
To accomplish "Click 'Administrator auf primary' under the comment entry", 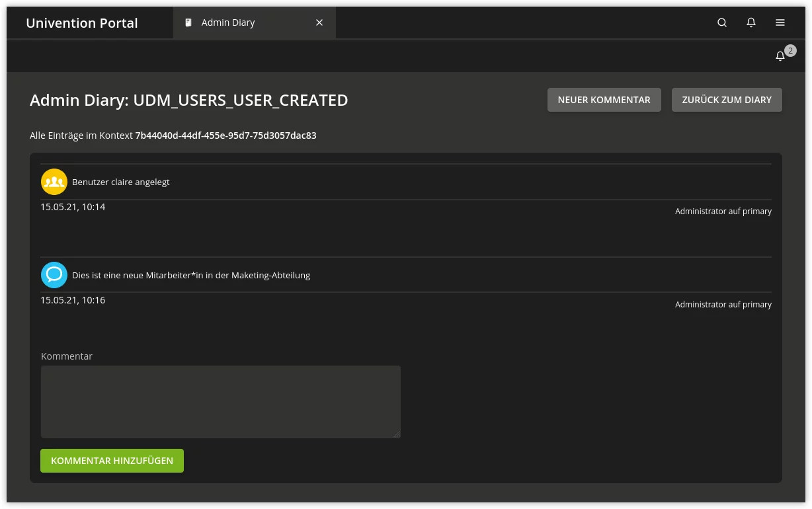I will coord(723,305).
